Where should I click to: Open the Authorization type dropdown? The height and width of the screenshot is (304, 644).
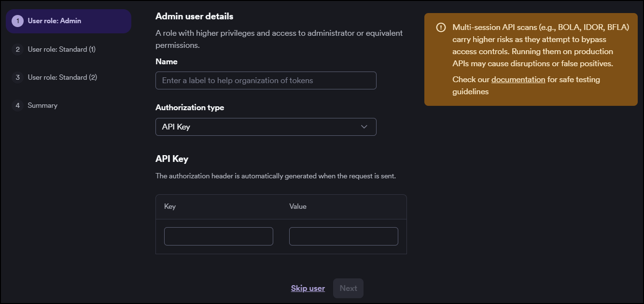click(266, 127)
